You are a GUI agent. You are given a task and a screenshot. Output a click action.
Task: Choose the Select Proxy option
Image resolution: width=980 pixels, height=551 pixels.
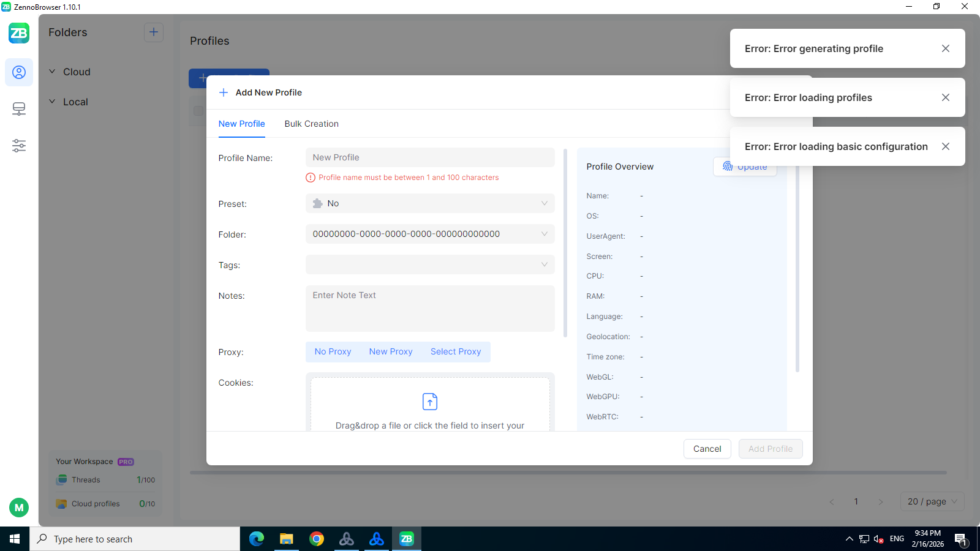(x=456, y=352)
